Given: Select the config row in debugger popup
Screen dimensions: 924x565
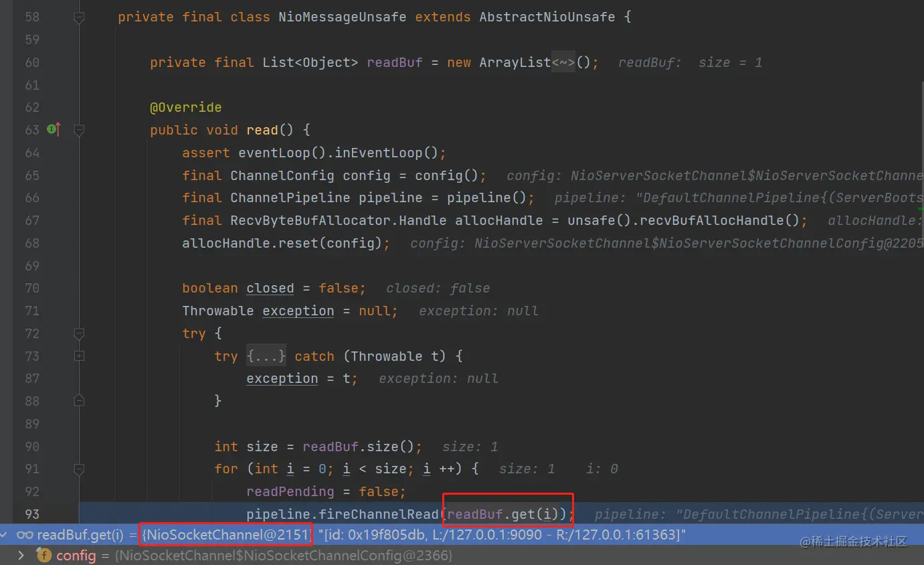Looking at the screenshot, I should [x=462, y=556].
